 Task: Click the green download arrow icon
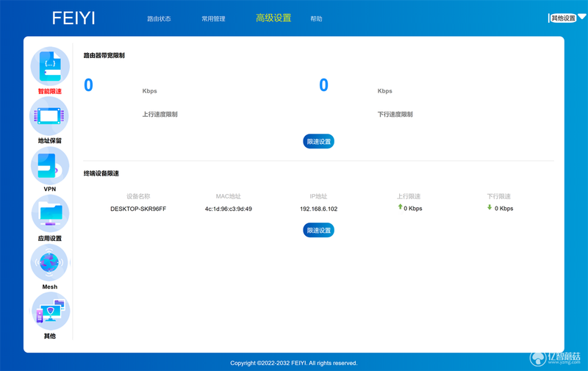pos(490,207)
